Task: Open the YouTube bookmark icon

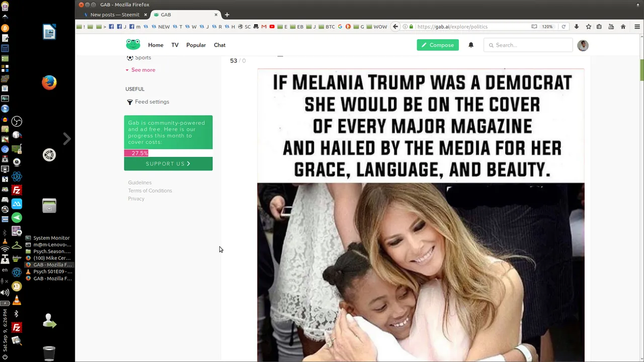Action: 272,27
